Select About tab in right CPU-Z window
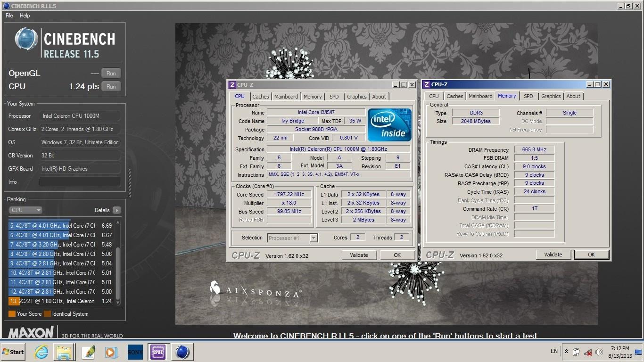 (573, 96)
